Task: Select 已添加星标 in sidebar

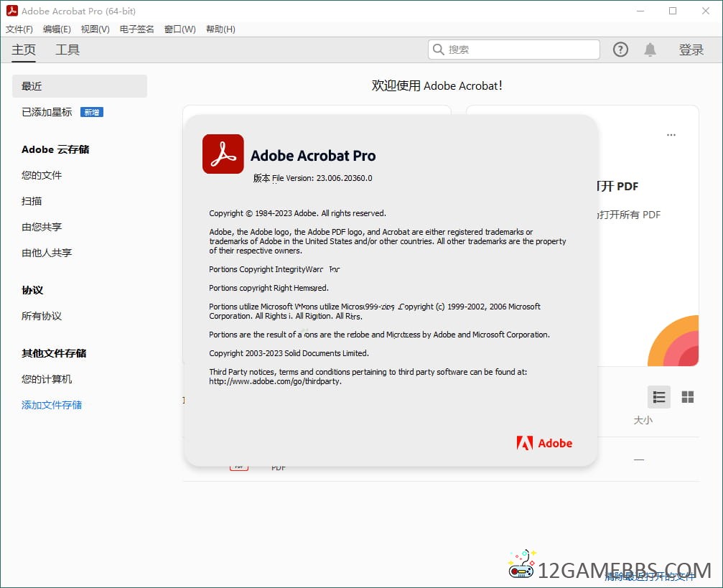Action: click(x=47, y=112)
